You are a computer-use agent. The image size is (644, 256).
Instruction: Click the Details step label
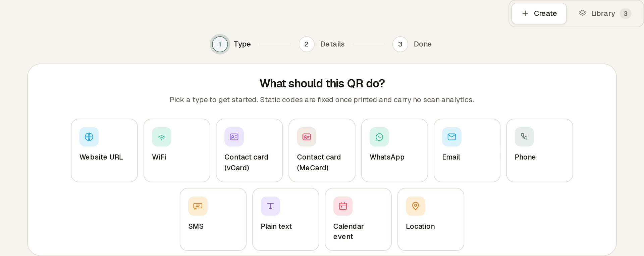[332, 44]
